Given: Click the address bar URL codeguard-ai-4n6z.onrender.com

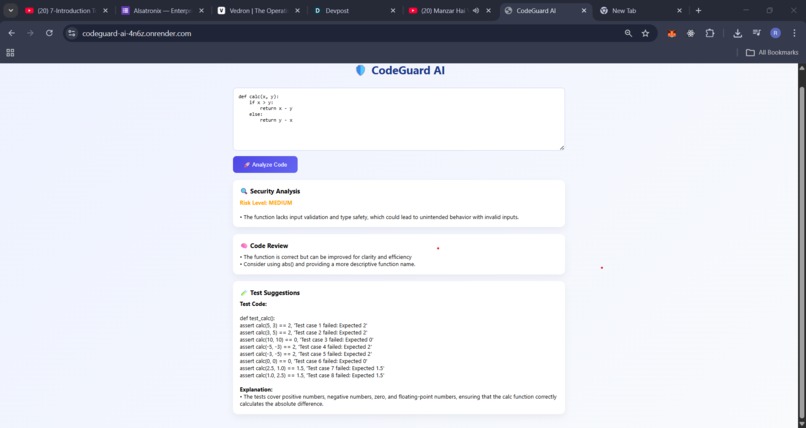Looking at the screenshot, I should coord(137,33).
